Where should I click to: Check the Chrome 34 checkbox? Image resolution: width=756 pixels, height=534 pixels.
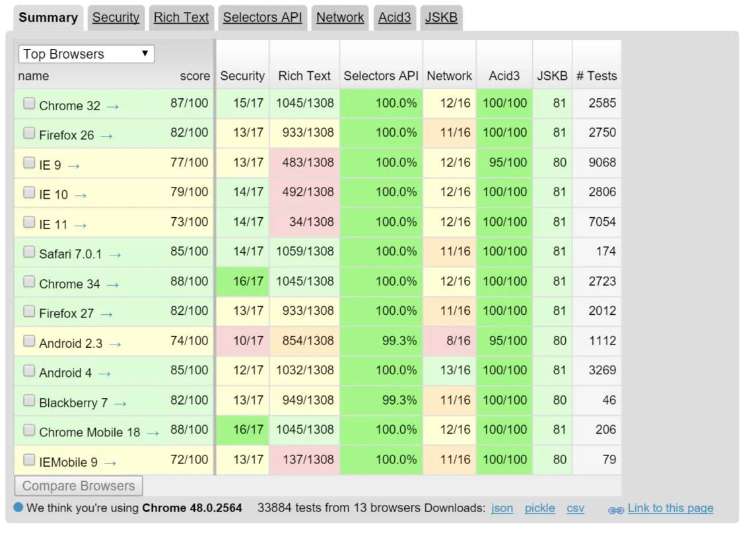point(29,282)
